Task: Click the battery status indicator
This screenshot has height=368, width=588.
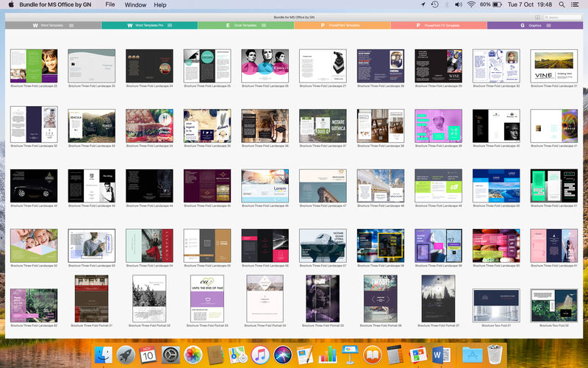Action: click(490, 4)
